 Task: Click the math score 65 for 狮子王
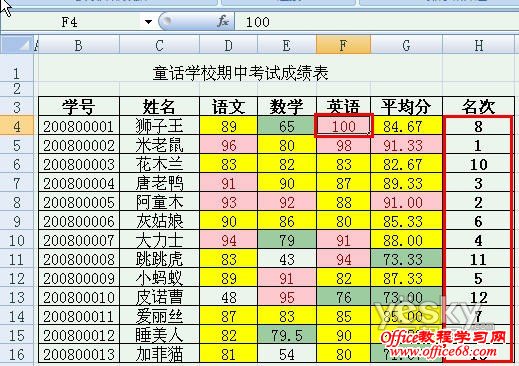coord(287,125)
